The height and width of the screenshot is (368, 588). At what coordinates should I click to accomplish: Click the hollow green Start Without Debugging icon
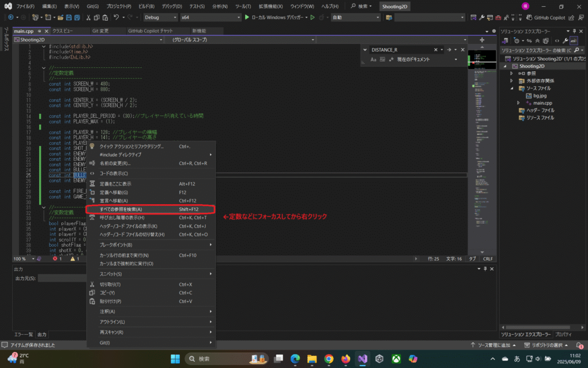click(x=312, y=17)
